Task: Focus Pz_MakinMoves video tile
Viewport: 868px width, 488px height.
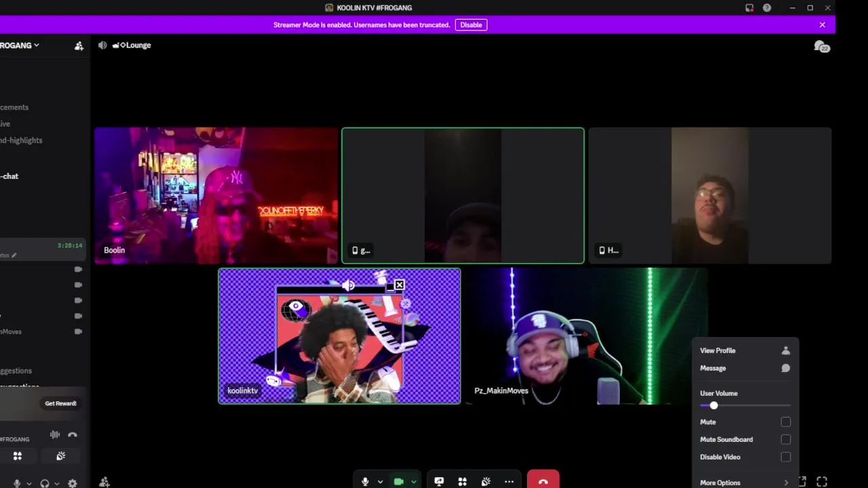Action: [x=586, y=336]
